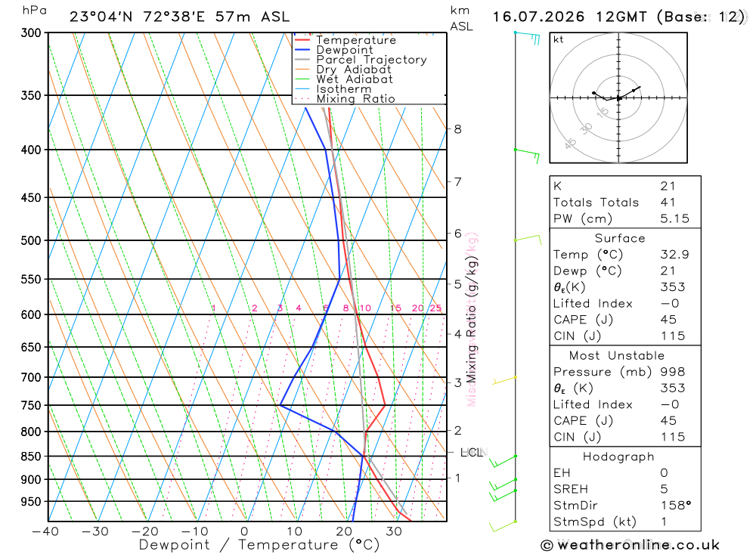Screen dimensions: 756x554
Task: Click the yellow wind barb at 700 hPa
Action: click(505, 380)
